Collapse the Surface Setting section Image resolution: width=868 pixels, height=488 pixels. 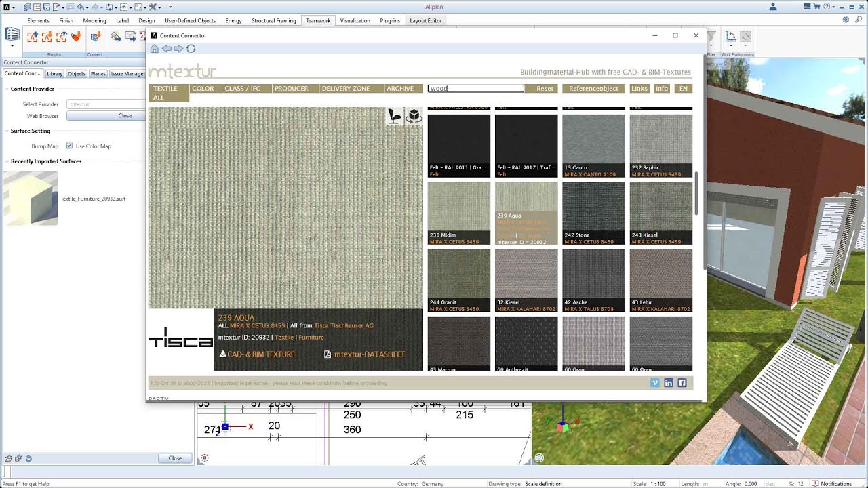(x=6, y=131)
